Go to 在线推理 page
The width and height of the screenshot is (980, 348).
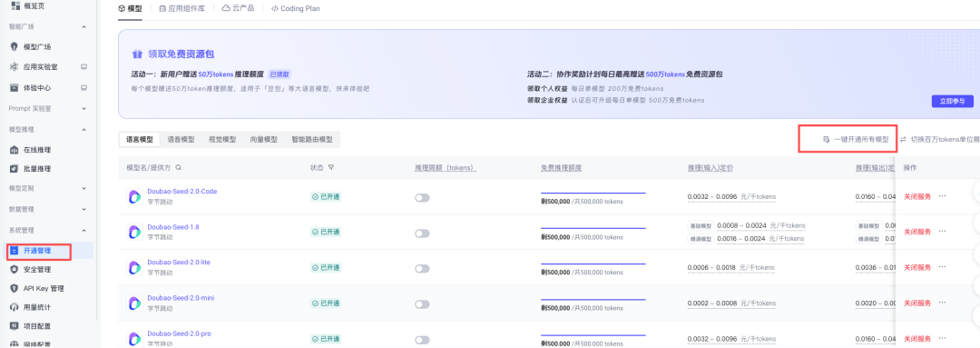tap(37, 150)
